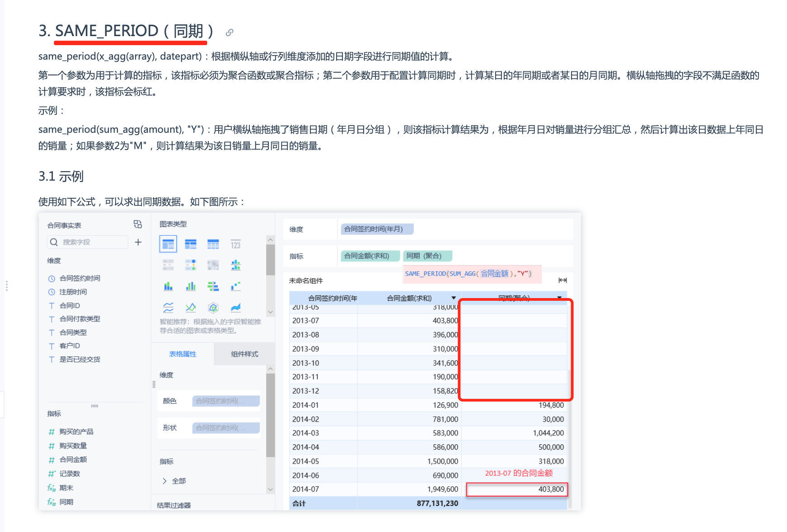Select the partitioned line chart icon
This screenshot has height=532, width=787.
pos(168,308)
